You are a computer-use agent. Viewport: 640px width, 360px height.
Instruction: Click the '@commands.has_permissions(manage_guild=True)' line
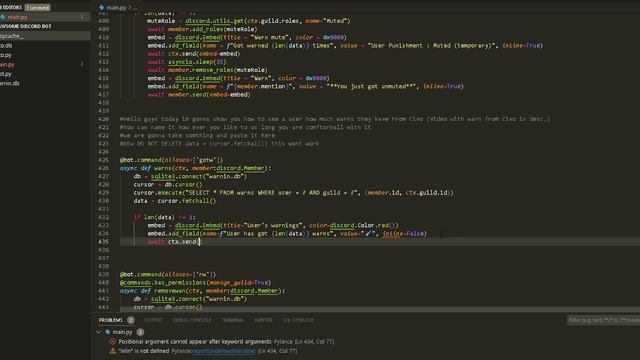pyautogui.click(x=195, y=282)
